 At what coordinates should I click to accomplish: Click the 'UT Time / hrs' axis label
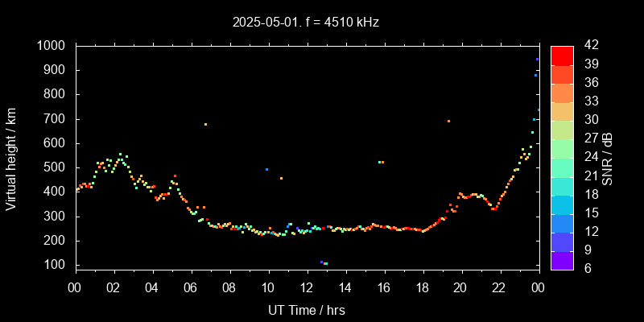click(x=307, y=309)
